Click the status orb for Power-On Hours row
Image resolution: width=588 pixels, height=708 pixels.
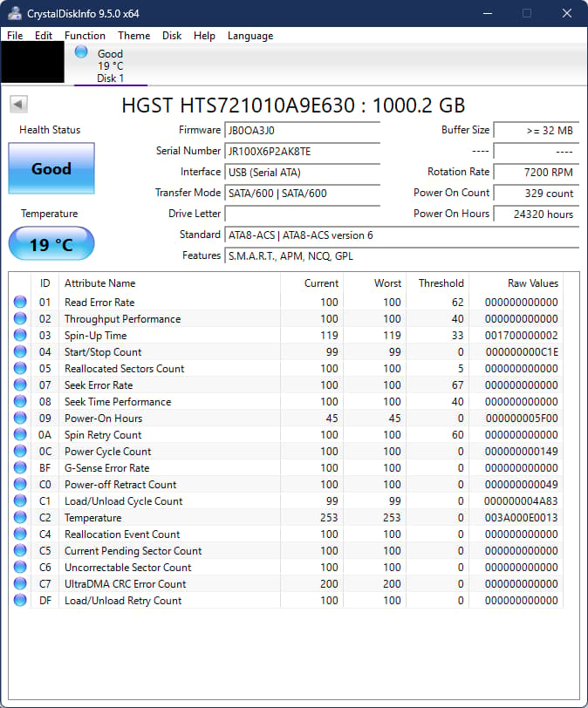[x=20, y=418]
